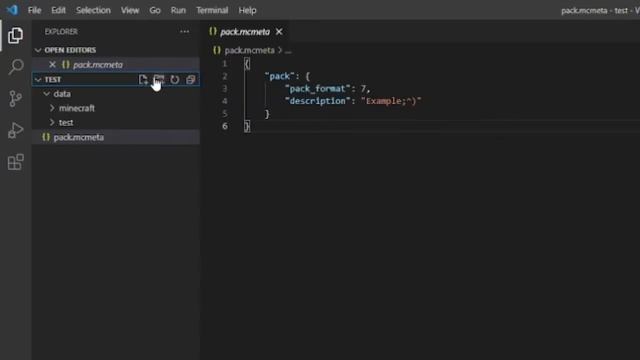The width and height of the screenshot is (640, 360).
Task: Open the Go menu
Action: click(x=155, y=10)
